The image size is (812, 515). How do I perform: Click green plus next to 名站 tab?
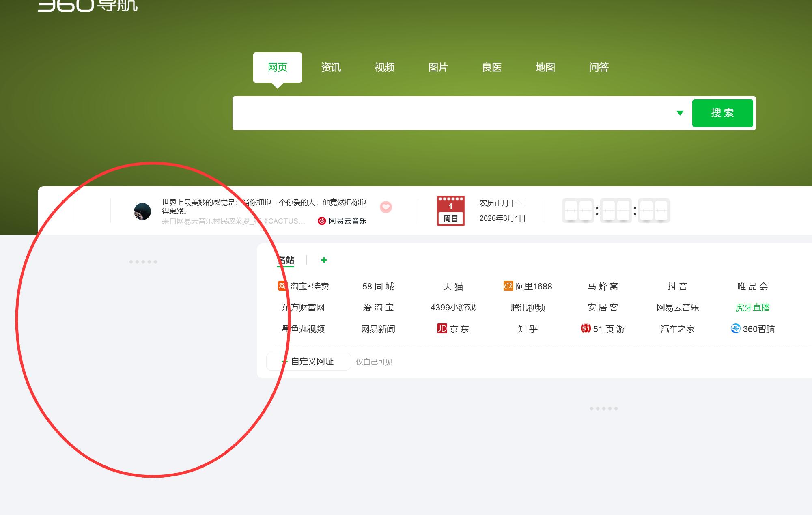click(324, 260)
